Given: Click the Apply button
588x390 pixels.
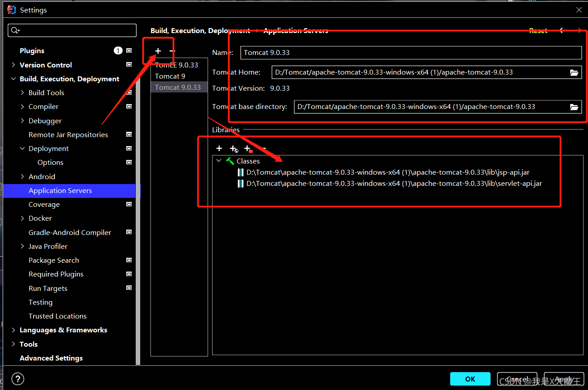Looking at the screenshot, I should 564,379.
